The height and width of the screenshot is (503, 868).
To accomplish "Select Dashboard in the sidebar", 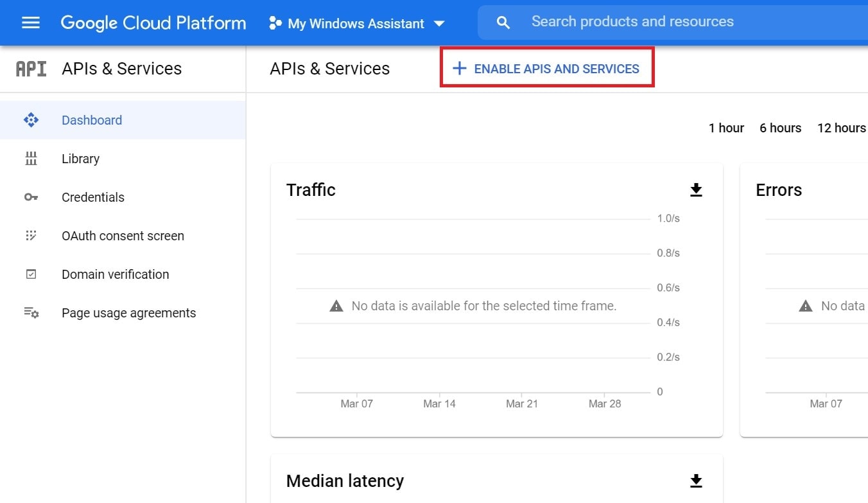I will 123,120.
